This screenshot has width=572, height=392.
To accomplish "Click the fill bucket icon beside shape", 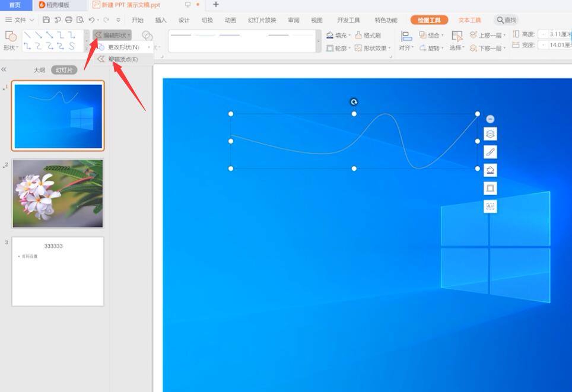I will pos(490,170).
